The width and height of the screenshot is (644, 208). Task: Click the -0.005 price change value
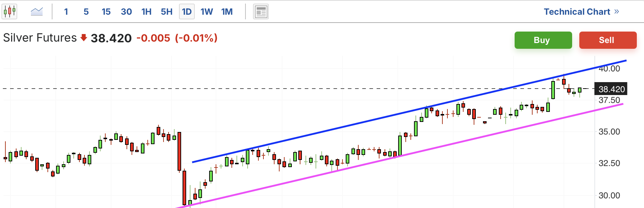(x=153, y=38)
